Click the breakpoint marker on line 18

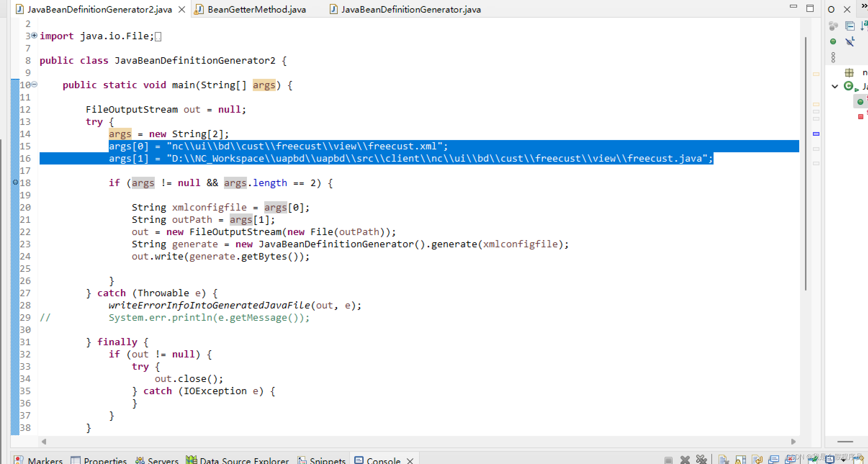pyautogui.click(x=15, y=182)
